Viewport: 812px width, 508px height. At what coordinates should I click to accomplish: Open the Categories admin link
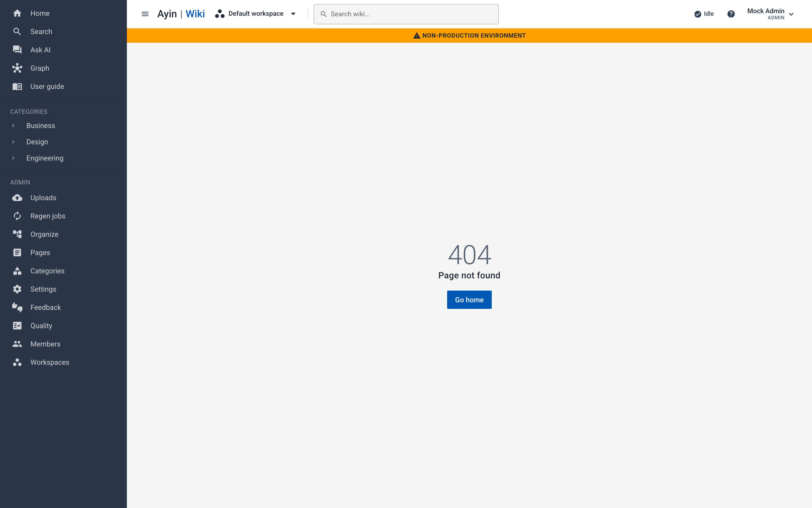tap(63, 271)
